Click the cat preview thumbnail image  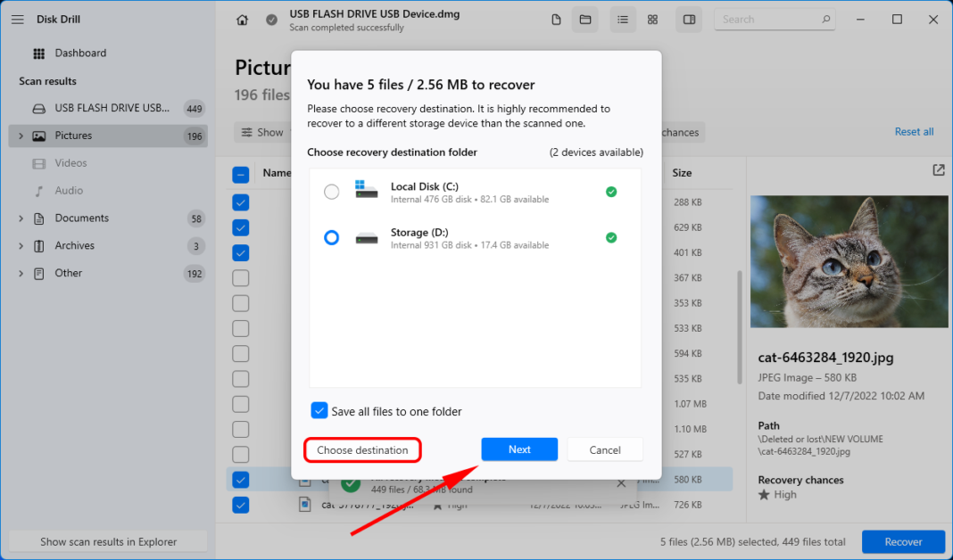pyautogui.click(x=849, y=262)
